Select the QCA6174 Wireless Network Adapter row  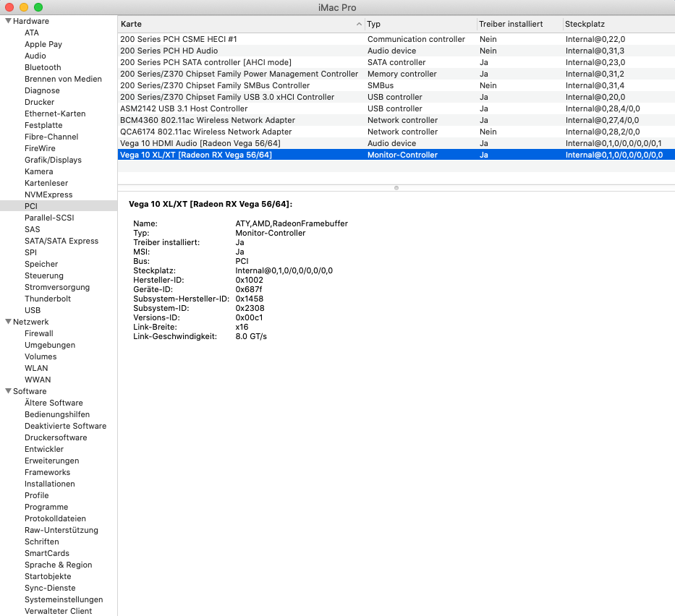pos(396,132)
